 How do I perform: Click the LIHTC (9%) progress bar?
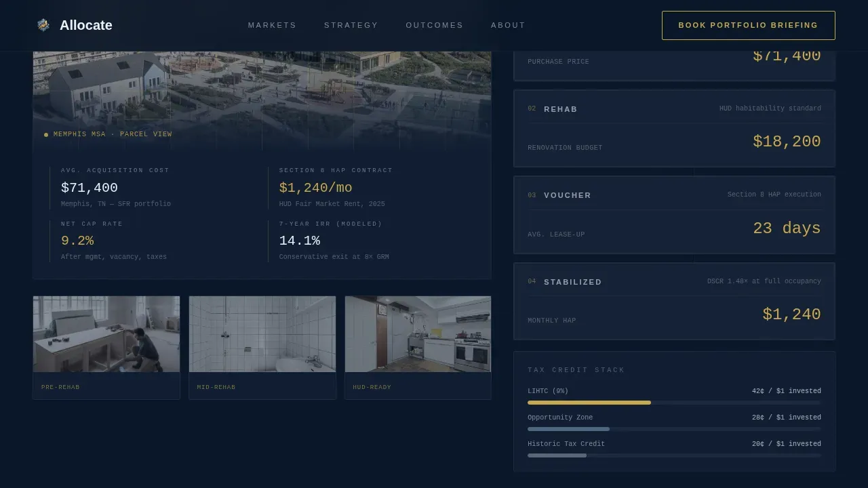pyautogui.click(x=675, y=403)
